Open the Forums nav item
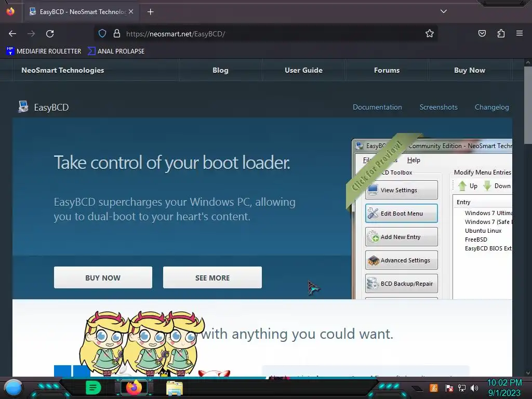 click(387, 70)
